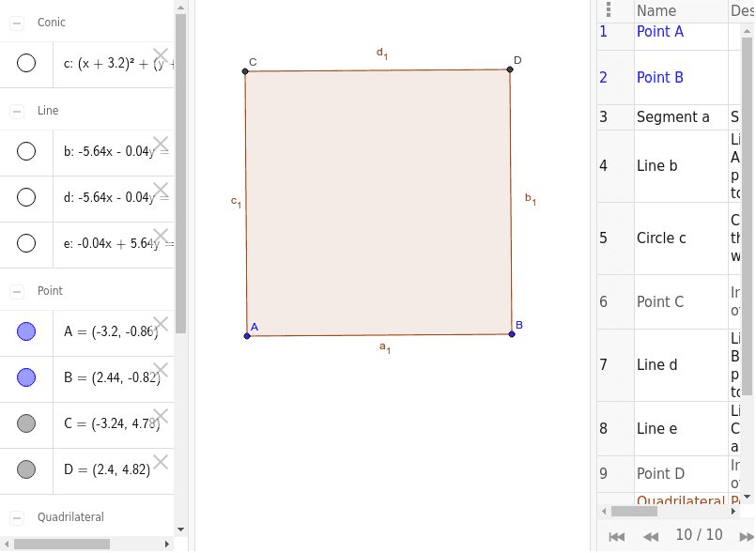Screen dimensions: 756x553
Task: Jump to first construction step
Action: tap(617, 536)
